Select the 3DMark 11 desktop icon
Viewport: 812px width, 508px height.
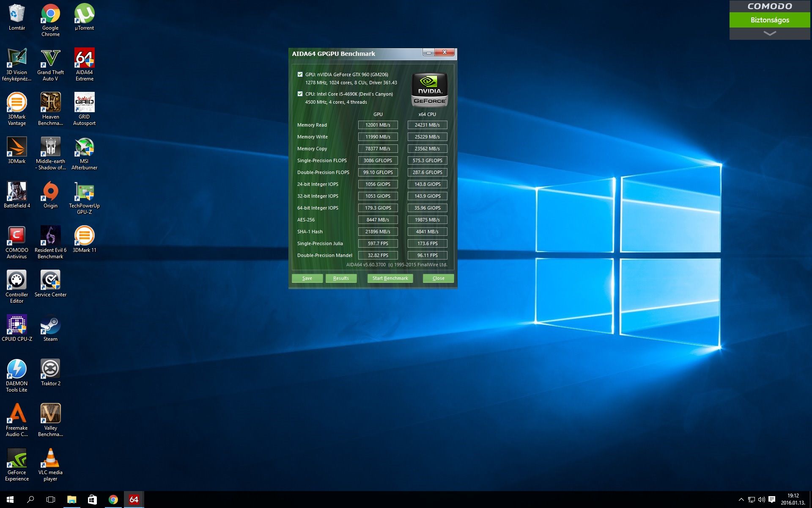pyautogui.click(x=85, y=239)
